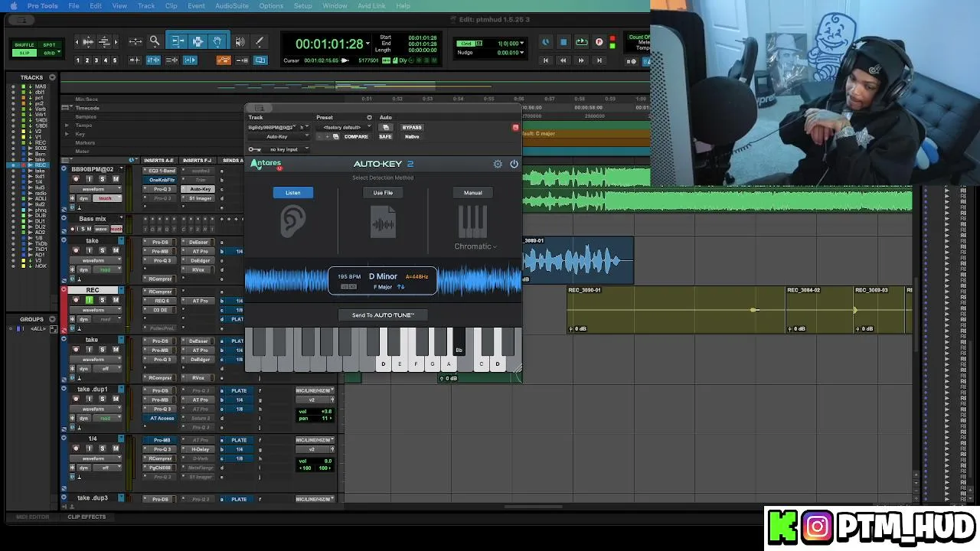This screenshot has height=551, width=980.
Task: Collapse GROUPS panel menu
Action: (x=52, y=319)
